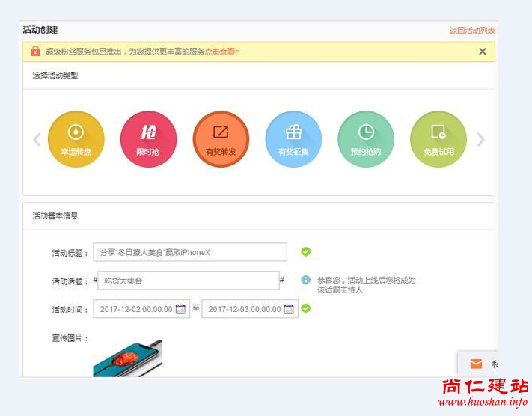
Task: Pick the 有奖征集 gift icon
Action: click(x=293, y=139)
